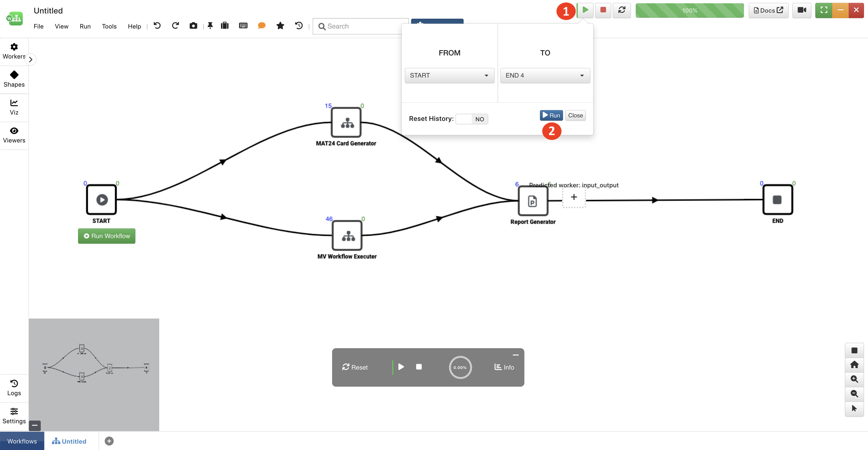The width and height of the screenshot is (868, 450).
Task: Open the Workers sidebar panel
Action: tap(14, 51)
